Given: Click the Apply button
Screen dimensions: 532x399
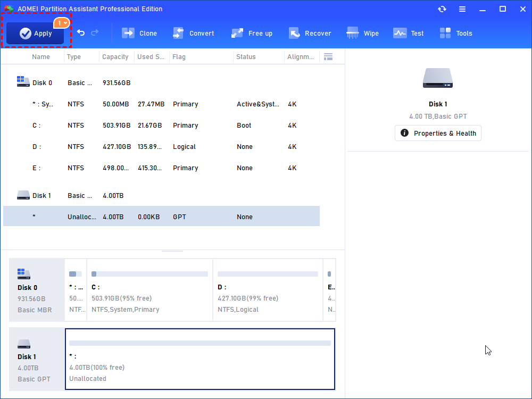Looking at the screenshot, I should click(x=36, y=34).
